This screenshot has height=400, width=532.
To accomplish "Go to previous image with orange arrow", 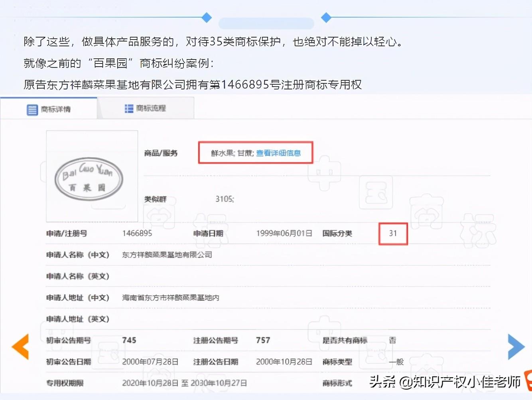I will pos(20,347).
